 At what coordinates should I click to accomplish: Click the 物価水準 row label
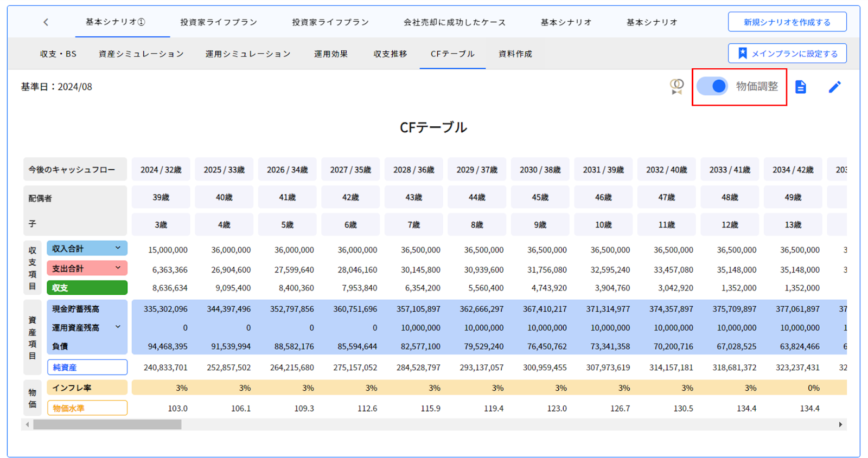[x=87, y=408]
